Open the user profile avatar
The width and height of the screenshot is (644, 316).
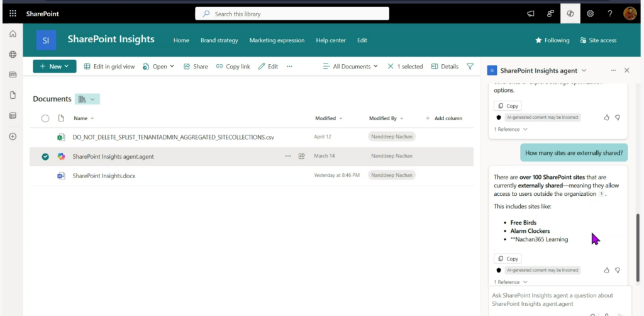[630, 14]
